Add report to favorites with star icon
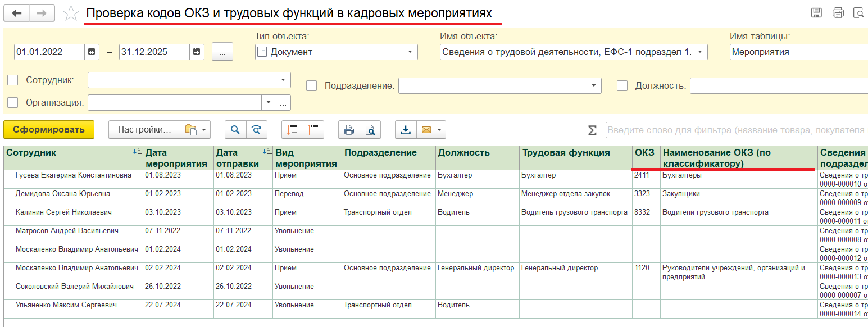868x327 pixels. click(x=71, y=13)
